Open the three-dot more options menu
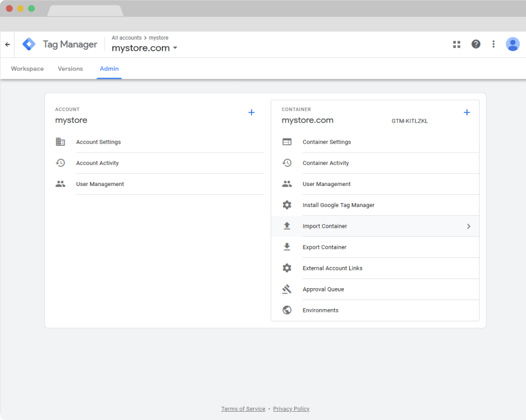Viewport: 526px width, 420px height. tap(493, 44)
